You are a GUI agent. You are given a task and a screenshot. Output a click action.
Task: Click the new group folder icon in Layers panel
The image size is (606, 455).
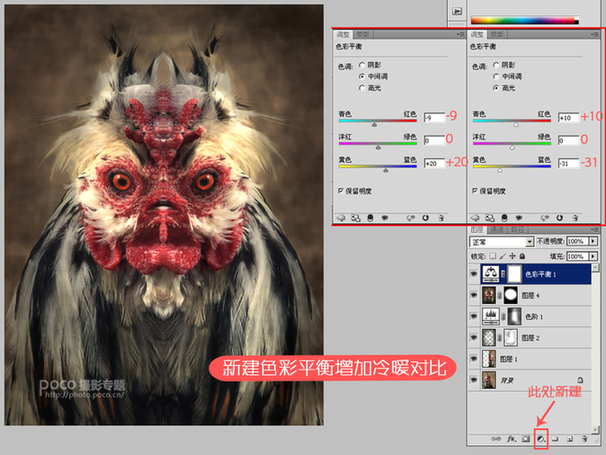557,439
